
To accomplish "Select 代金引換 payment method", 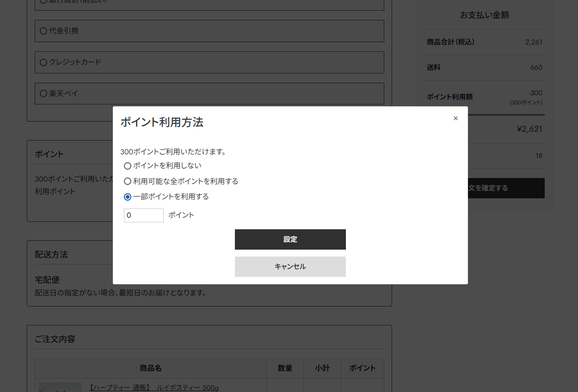I will (43, 31).
